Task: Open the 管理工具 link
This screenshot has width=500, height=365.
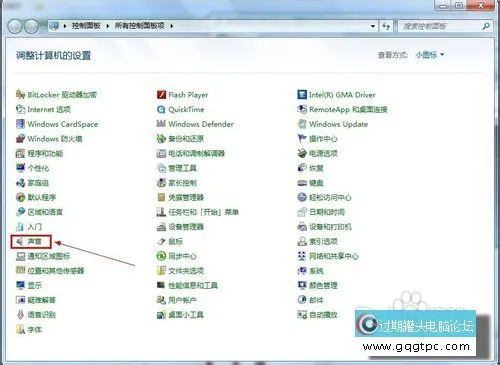Action: coord(182,168)
